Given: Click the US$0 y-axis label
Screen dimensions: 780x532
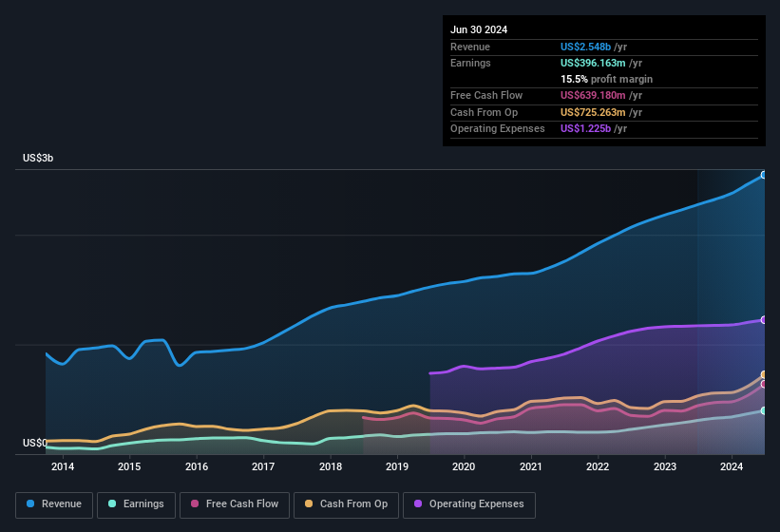Looking at the screenshot, I should coord(35,443).
